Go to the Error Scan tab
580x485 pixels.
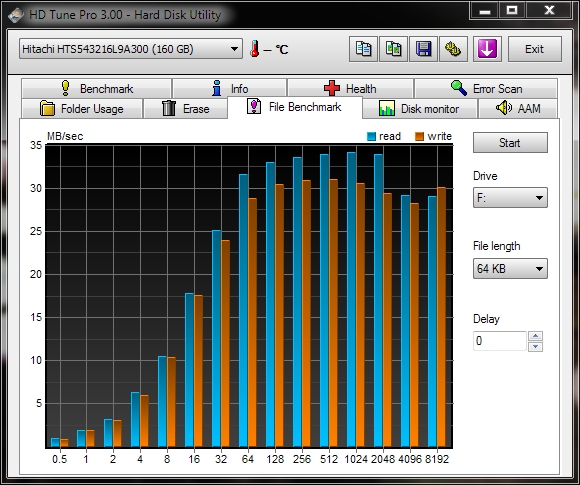tap(486, 89)
